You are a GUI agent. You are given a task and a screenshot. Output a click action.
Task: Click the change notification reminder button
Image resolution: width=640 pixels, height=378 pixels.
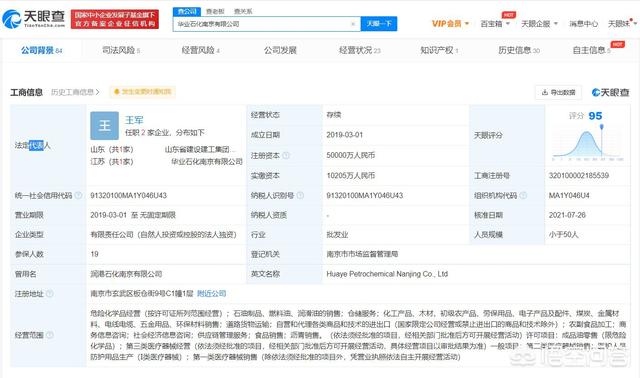pyautogui.click(x=142, y=92)
